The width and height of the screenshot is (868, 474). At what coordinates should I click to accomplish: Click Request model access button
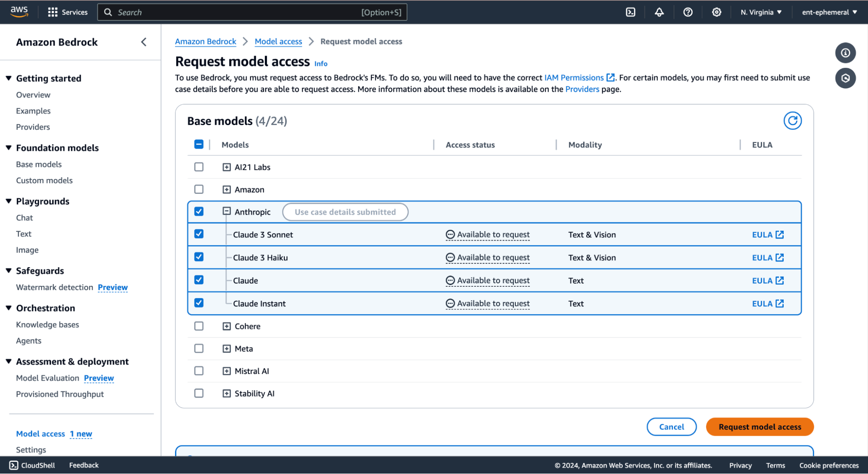tap(759, 427)
